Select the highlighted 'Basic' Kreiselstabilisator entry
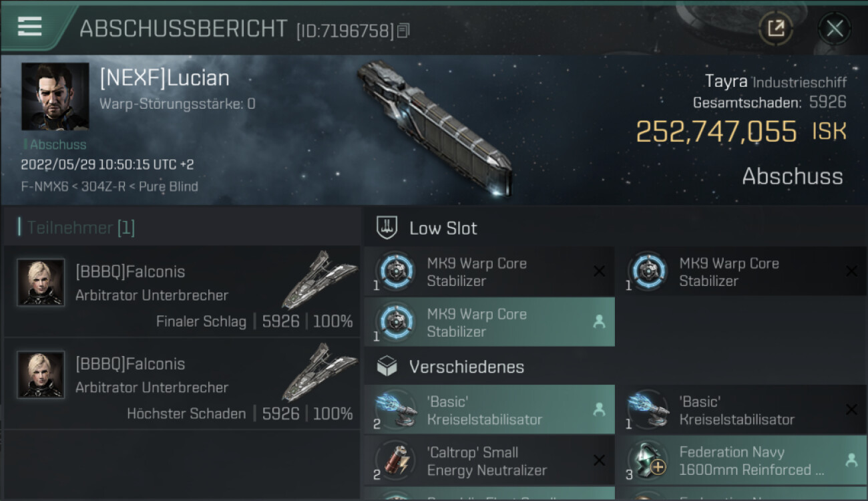 [489, 410]
